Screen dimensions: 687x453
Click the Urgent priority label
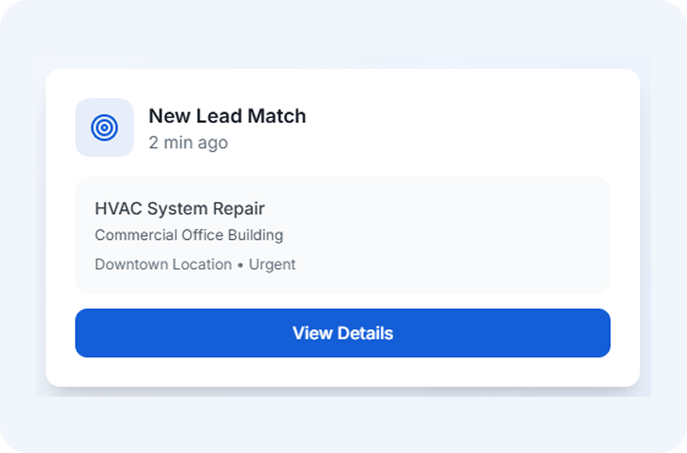pos(272,265)
